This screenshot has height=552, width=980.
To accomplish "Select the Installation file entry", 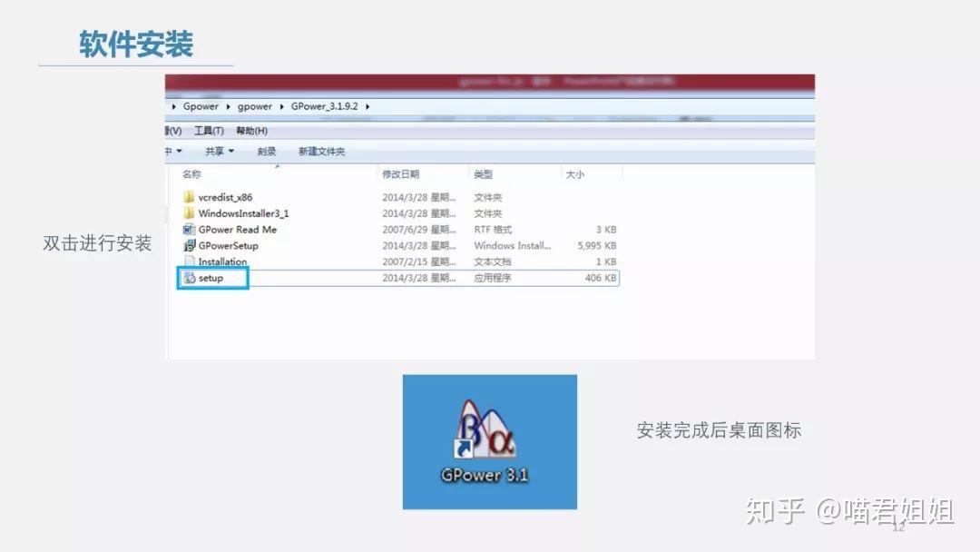I will [x=224, y=261].
